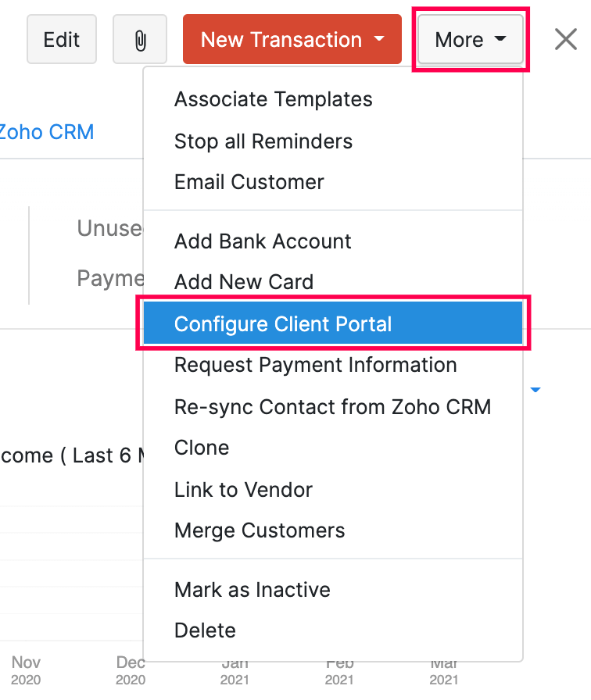Image resolution: width=591 pixels, height=700 pixels.
Task: Choose Link to Vendor option
Action: click(x=243, y=491)
